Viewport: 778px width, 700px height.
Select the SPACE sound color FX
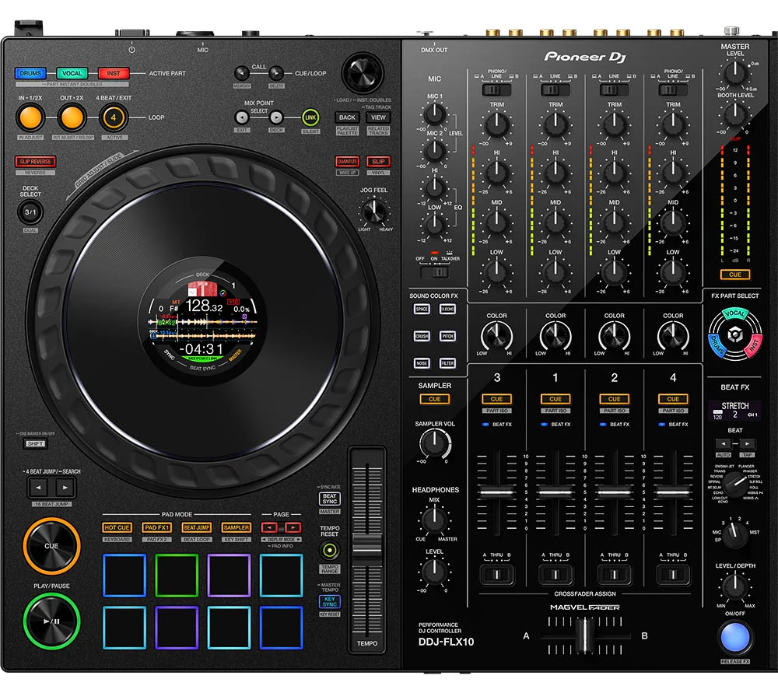[422, 309]
